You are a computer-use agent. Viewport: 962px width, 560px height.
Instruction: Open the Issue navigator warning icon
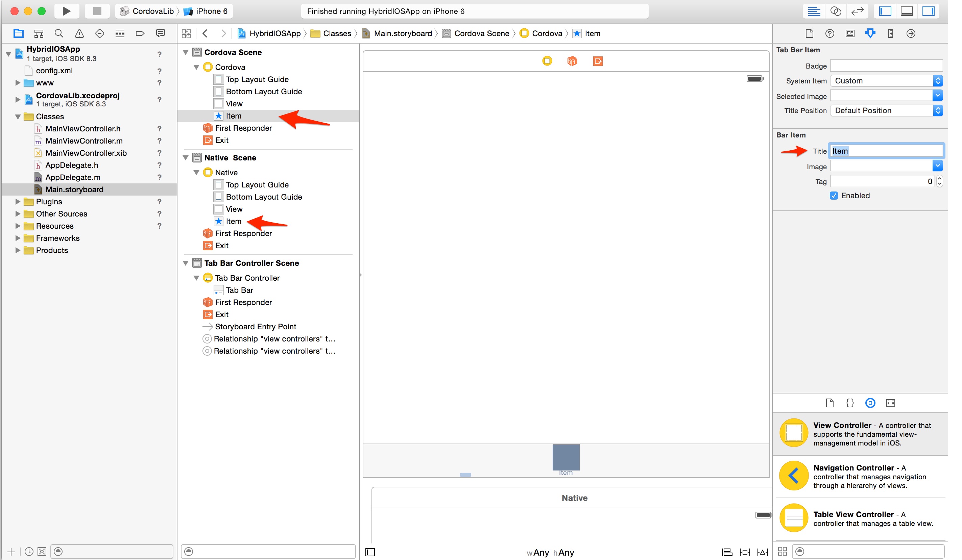click(79, 33)
